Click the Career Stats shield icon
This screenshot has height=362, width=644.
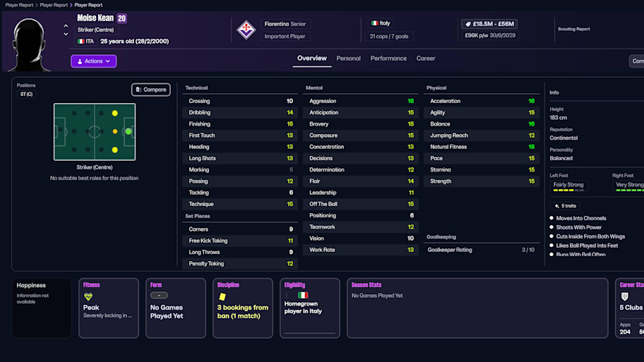click(x=625, y=296)
